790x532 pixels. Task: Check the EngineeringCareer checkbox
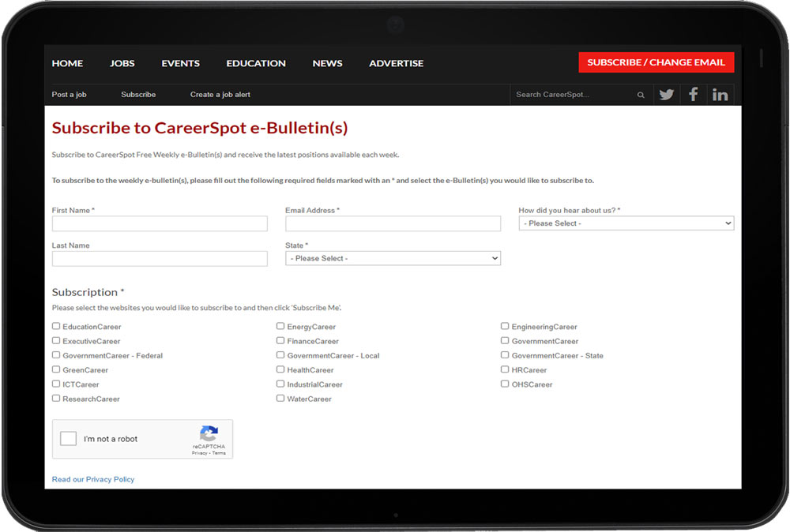coord(505,326)
